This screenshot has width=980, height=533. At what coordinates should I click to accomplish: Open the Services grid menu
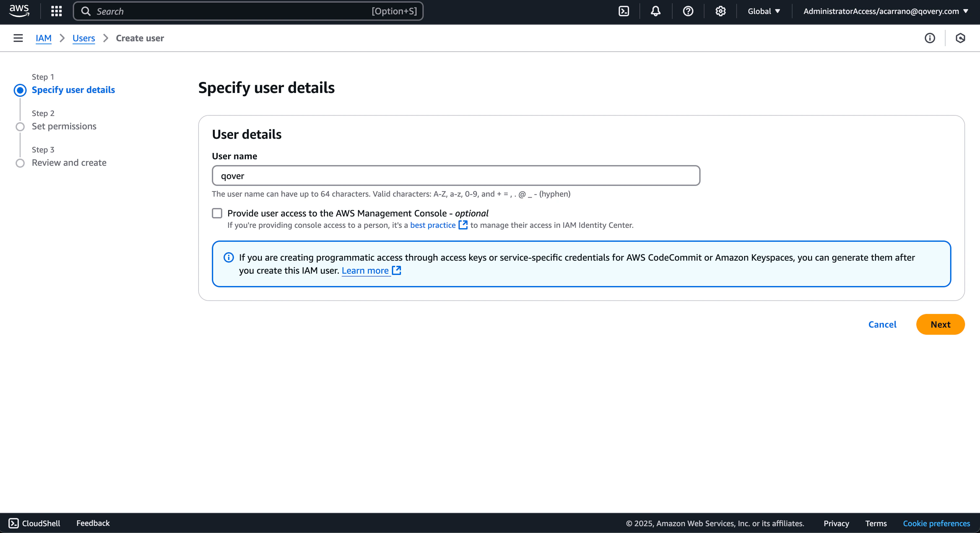(56, 11)
